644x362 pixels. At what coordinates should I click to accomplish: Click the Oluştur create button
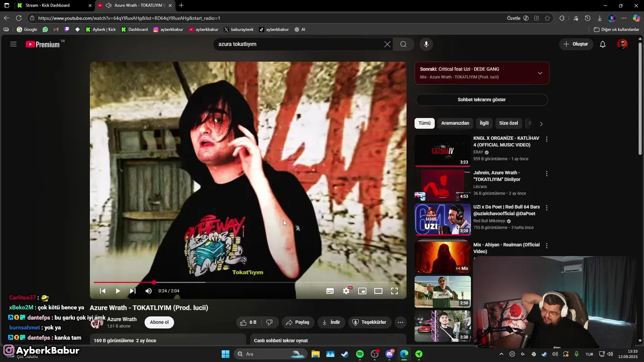click(x=576, y=44)
